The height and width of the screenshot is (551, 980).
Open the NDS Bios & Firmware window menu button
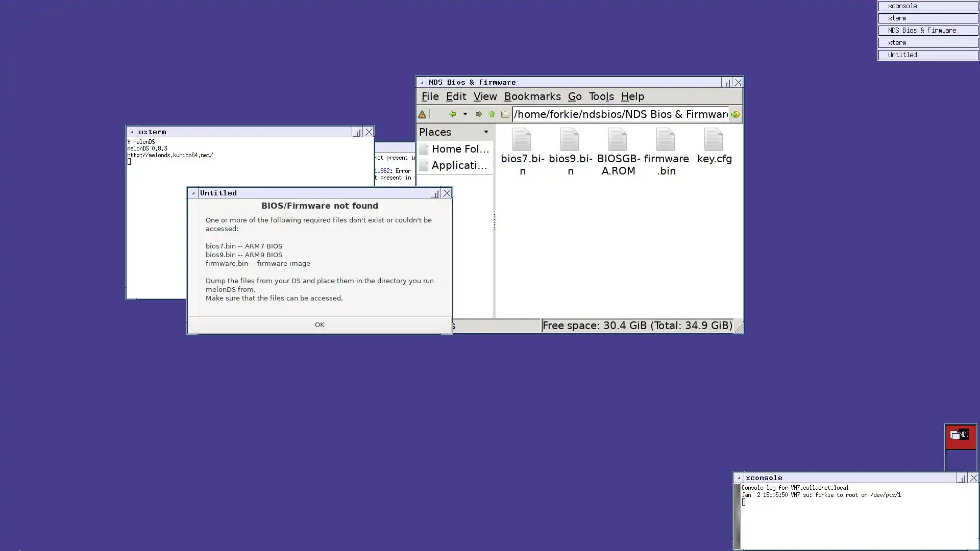[x=422, y=82]
